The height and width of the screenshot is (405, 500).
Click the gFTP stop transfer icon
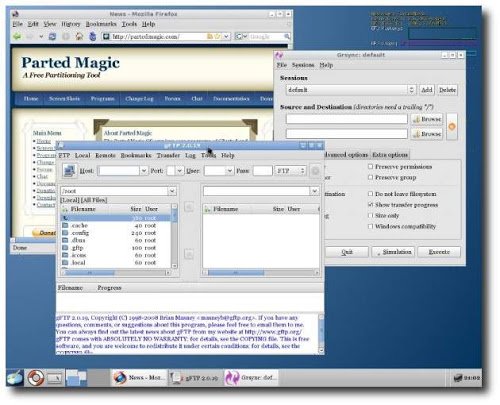pos(315,171)
